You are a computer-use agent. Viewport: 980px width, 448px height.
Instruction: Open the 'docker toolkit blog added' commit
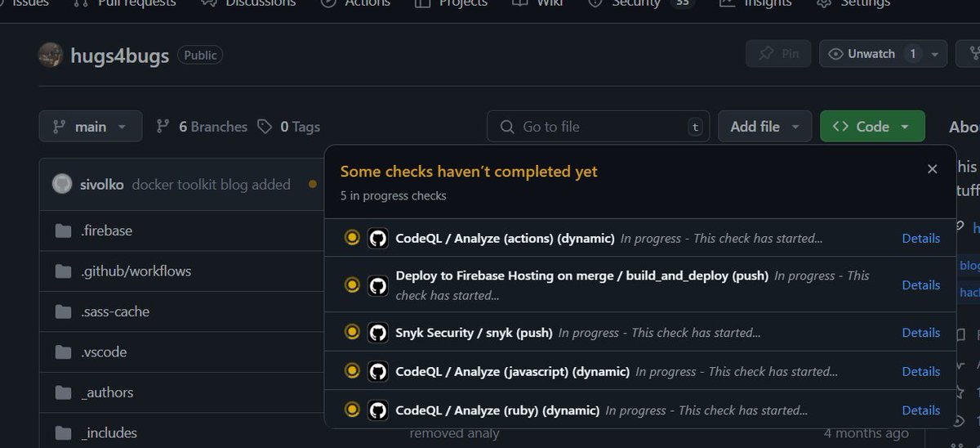(x=211, y=185)
